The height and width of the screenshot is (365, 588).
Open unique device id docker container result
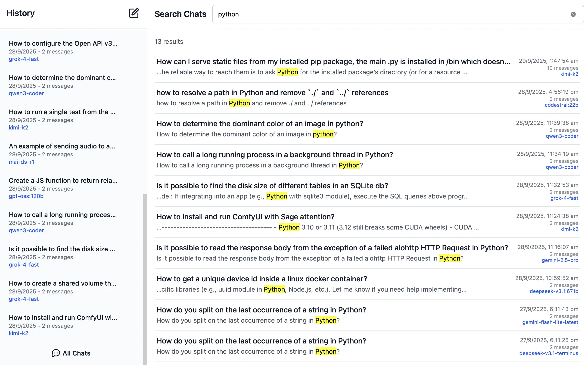click(x=261, y=279)
